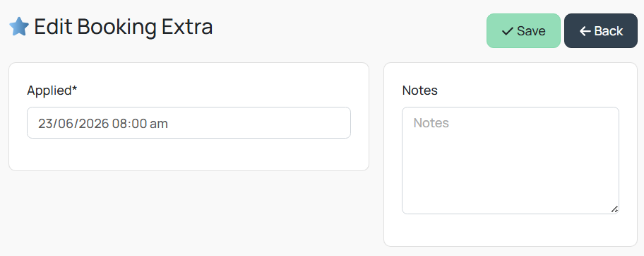Click the Applied* field label
The width and height of the screenshot is (644, 256).
[52, 91]
